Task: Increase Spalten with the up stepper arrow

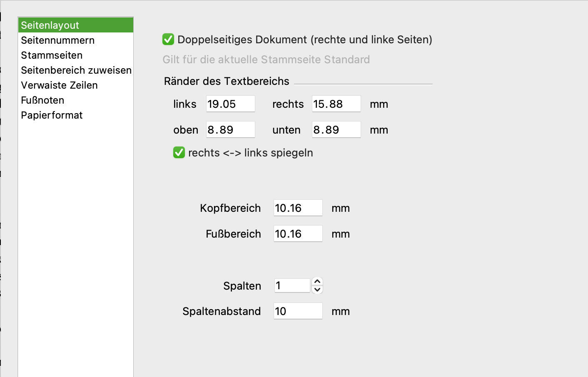Action: tap(317, 282)
